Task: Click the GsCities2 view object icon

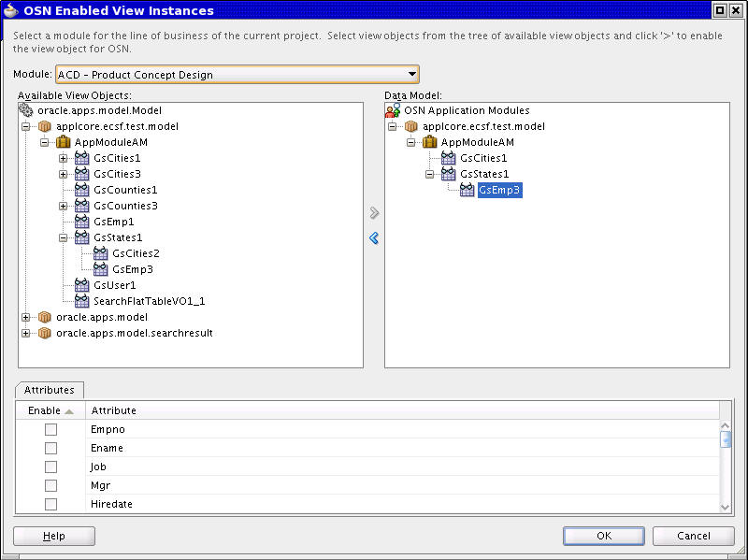Action: (100, 253)
